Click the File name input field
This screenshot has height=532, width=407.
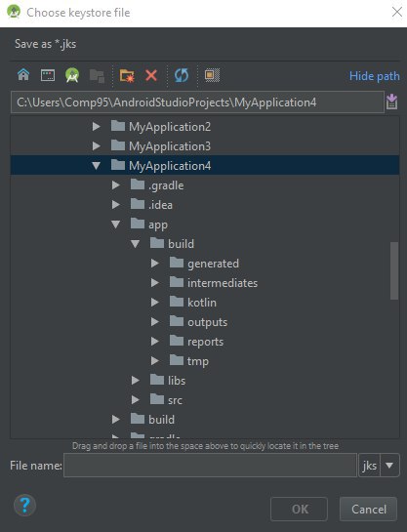click(210, 466)
